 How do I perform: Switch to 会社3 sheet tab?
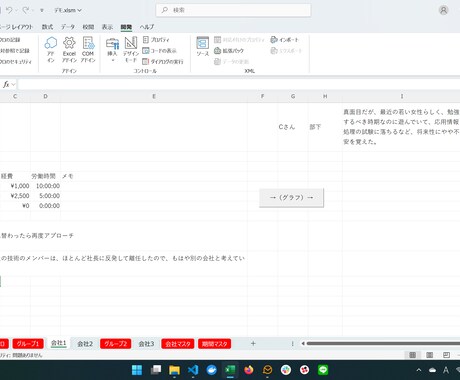(x=146, y=344)
